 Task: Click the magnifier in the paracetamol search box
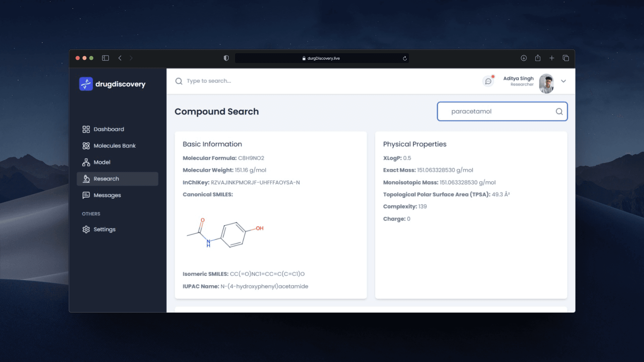click(559, 111)
